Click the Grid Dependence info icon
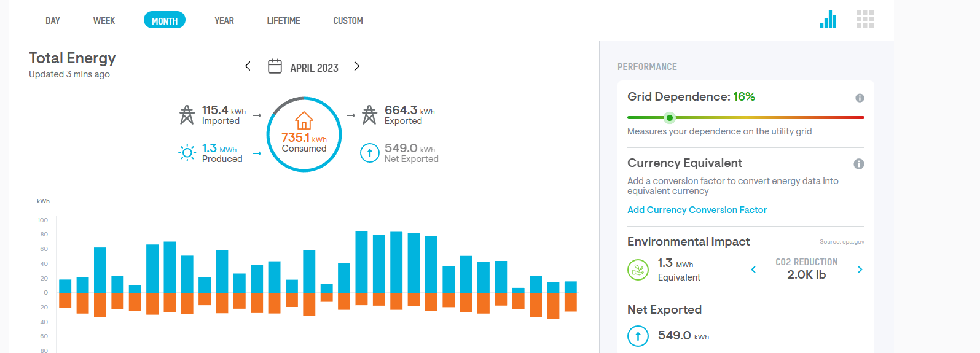 coord(860,98)
